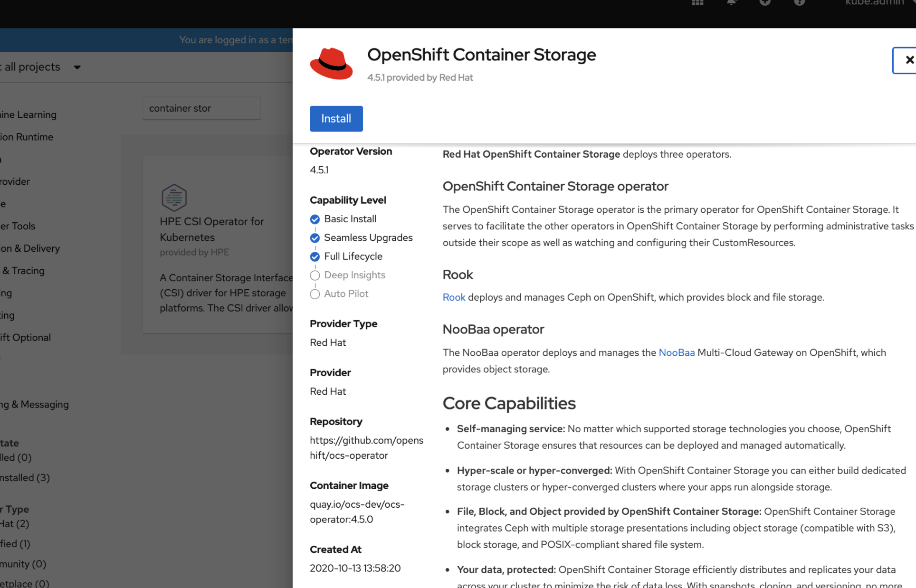Open the help question mark icon

[799, 3]
